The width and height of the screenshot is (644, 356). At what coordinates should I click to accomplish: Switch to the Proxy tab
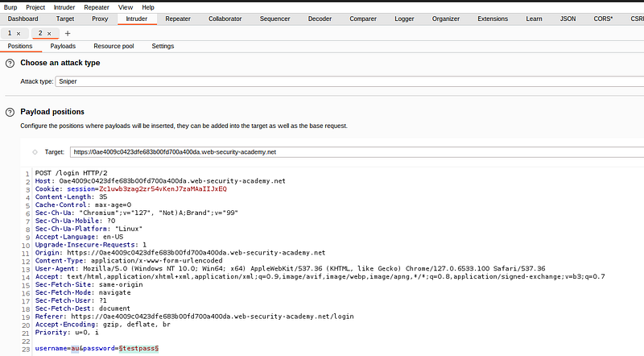tap(100, 19)
